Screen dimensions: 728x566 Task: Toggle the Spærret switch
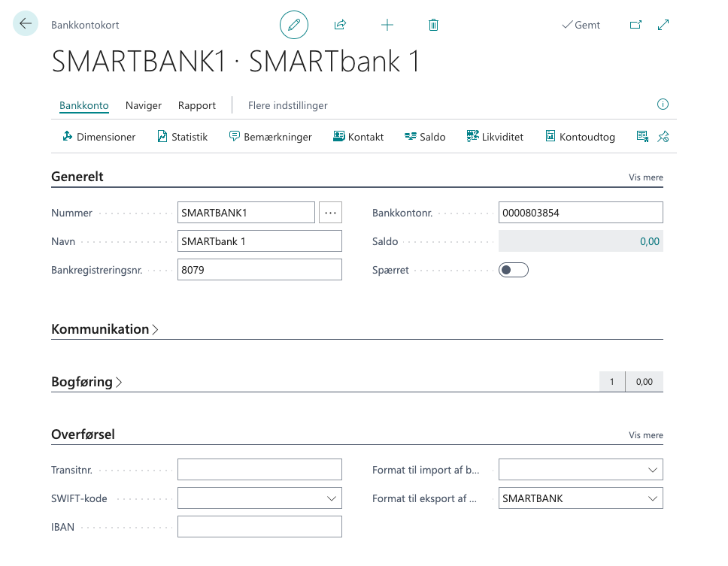point(514,270)
